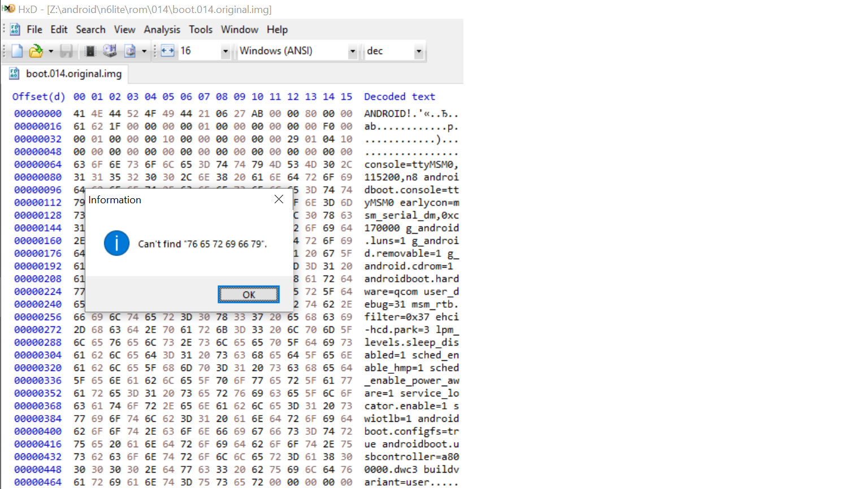Close the Information dialog with X
The image size is (868, 489).
click(x=279, y=199)
